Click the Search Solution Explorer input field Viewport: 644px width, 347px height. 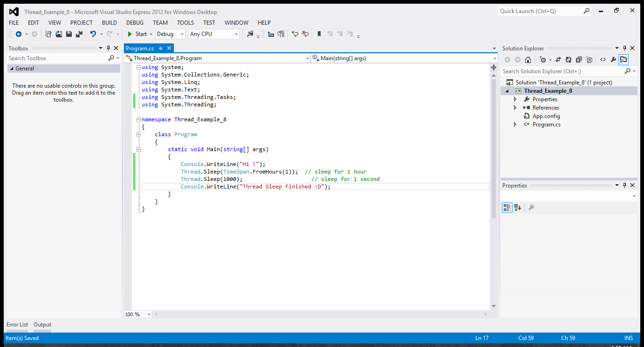tap(562, 71)
